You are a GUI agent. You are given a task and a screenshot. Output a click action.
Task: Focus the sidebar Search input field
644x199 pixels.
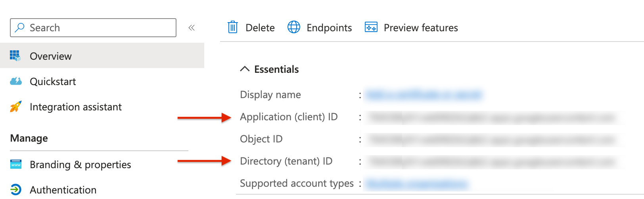pos(99,28)
